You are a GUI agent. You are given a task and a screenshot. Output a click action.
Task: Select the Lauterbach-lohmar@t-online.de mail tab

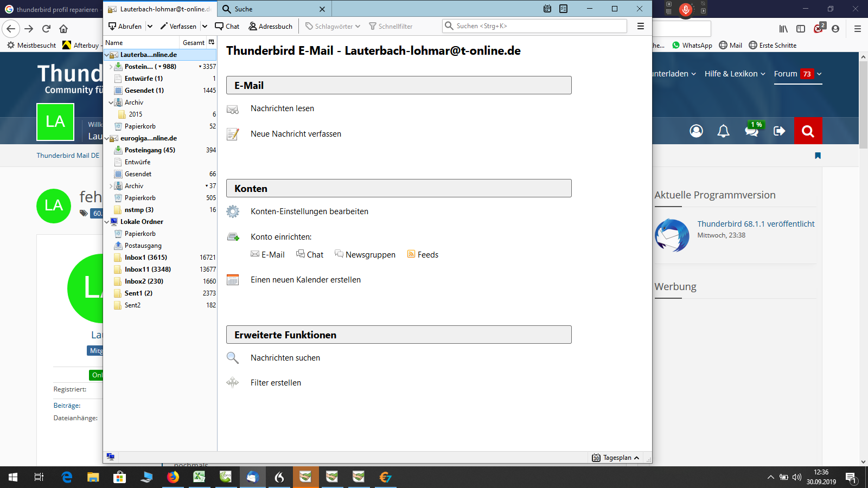point(160,9)
